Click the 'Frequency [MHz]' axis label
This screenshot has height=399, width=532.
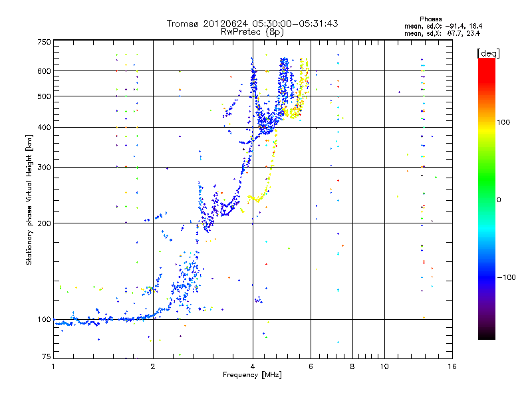click(x=252, y=375)
